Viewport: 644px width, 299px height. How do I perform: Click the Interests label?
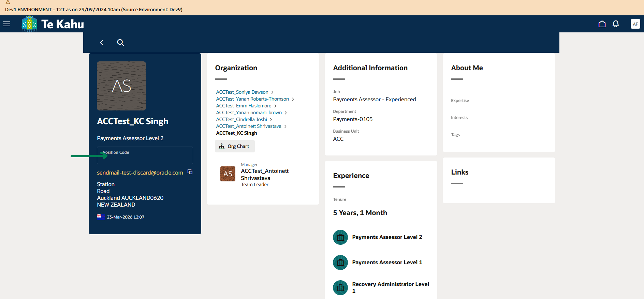coord(459,118)
